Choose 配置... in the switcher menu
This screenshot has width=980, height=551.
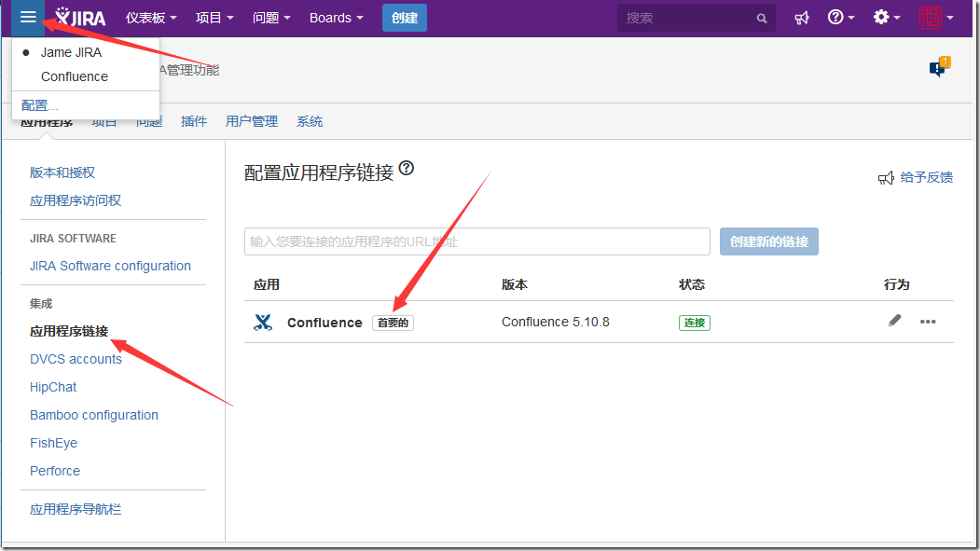tap(39, 105)
